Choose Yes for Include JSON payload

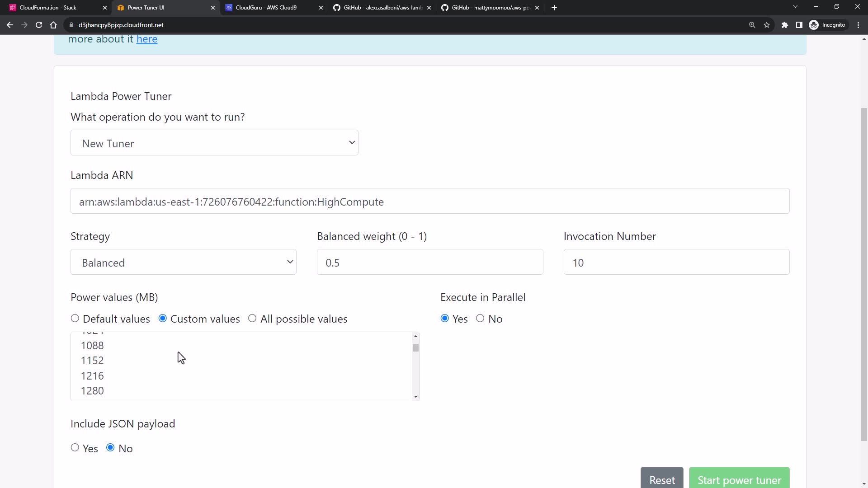[x=75, y=448]
